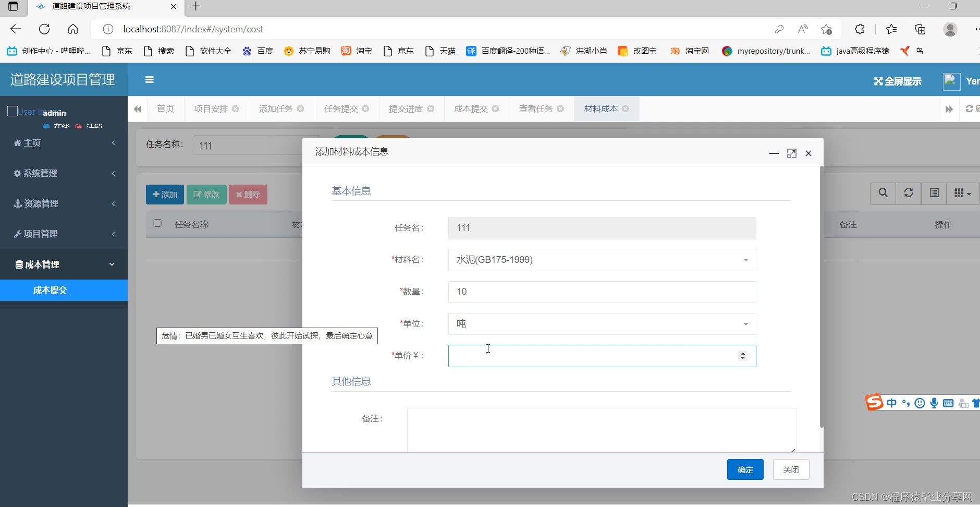Open browser extensions puzzle icon
This screenshot has height=507, width=980.
pos(860,29)
